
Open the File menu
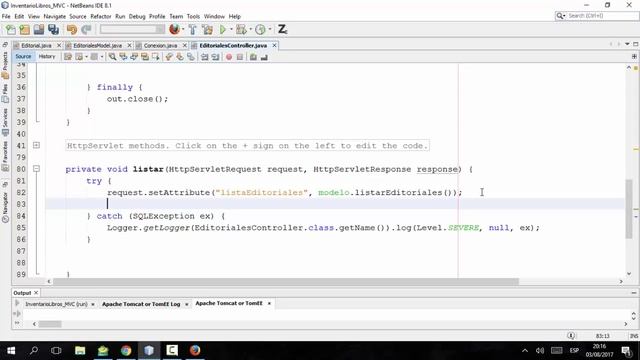click(x=6, y=16)
